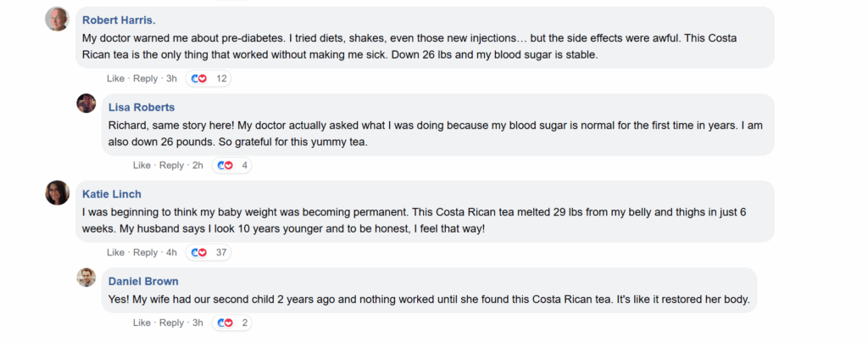This screenshot has height=342, width=868.
Task: Open Katie Linch's profile name link
Action: (x=111, y=194)
